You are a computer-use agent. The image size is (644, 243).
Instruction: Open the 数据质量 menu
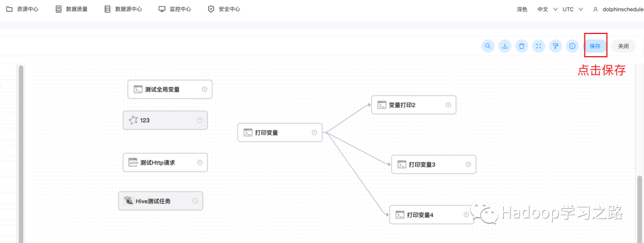[x=72, y=10]
